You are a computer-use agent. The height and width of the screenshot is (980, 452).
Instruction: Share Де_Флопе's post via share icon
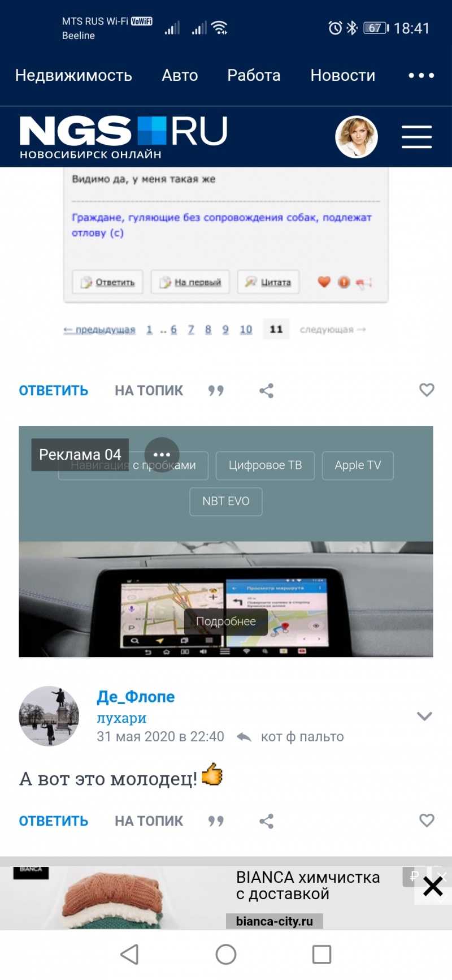(x=266, y=821)
